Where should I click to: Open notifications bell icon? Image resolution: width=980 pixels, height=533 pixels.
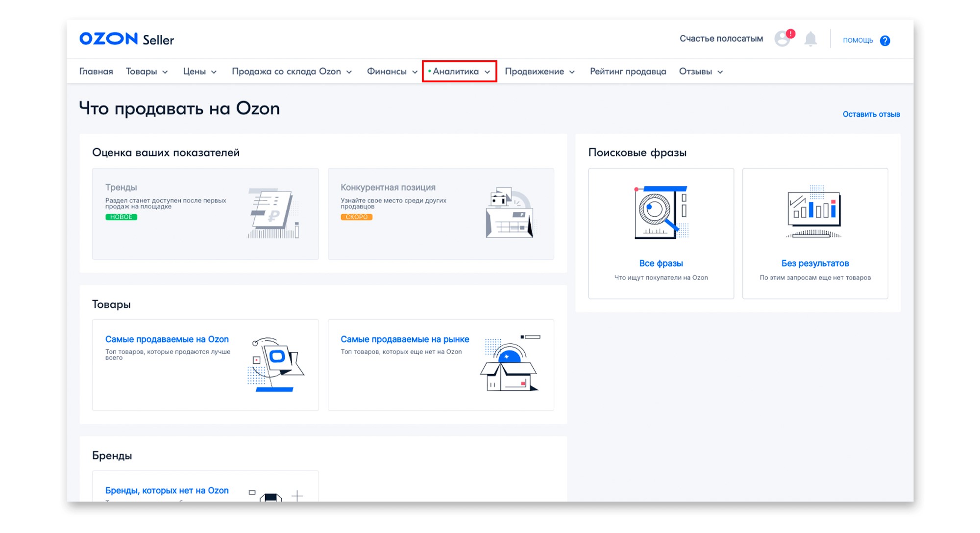[811, 39]
